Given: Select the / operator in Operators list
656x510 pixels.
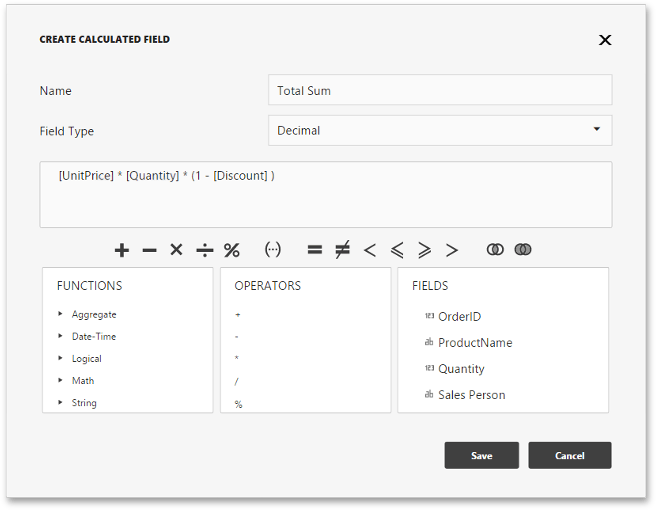Looking at the screenshot, I should 236,381.
